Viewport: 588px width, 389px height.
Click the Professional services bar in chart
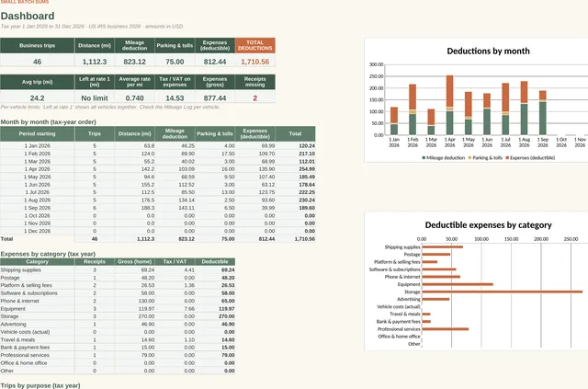coord(445,329)
